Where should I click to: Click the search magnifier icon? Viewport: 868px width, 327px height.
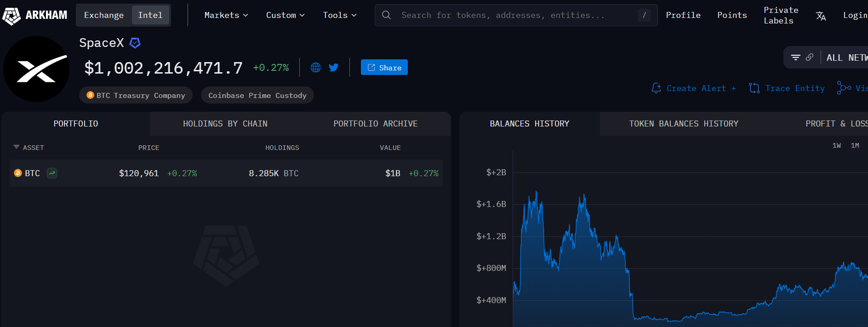pos(387,15)
